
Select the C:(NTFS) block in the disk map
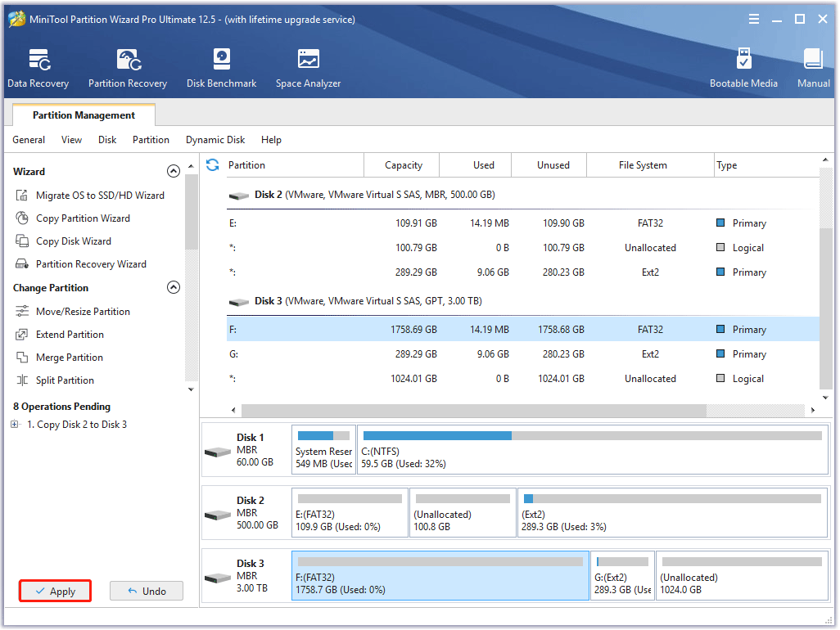[x=593, y=450]
